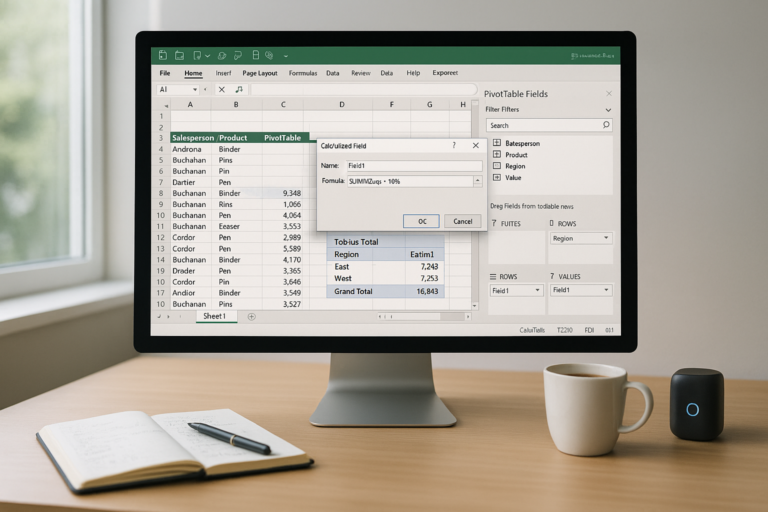768x512 pixels.
Task: Select the cell '5,589'
Action: point(283,248)
